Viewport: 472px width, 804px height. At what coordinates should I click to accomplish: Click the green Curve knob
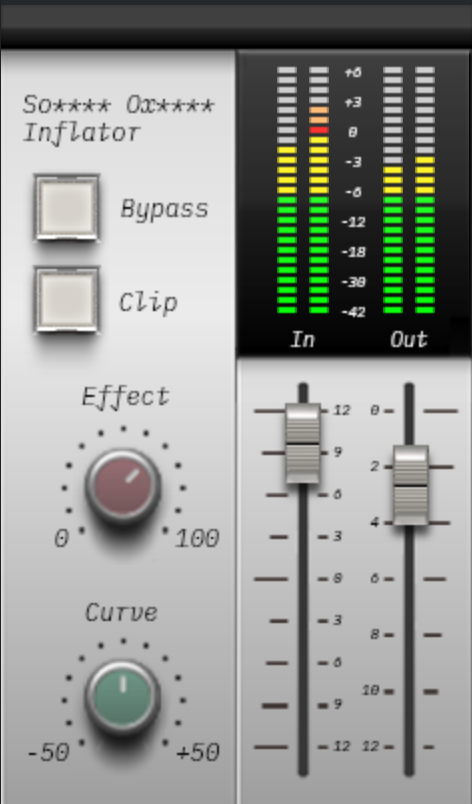pyautogui.click(x=123, y=698)
